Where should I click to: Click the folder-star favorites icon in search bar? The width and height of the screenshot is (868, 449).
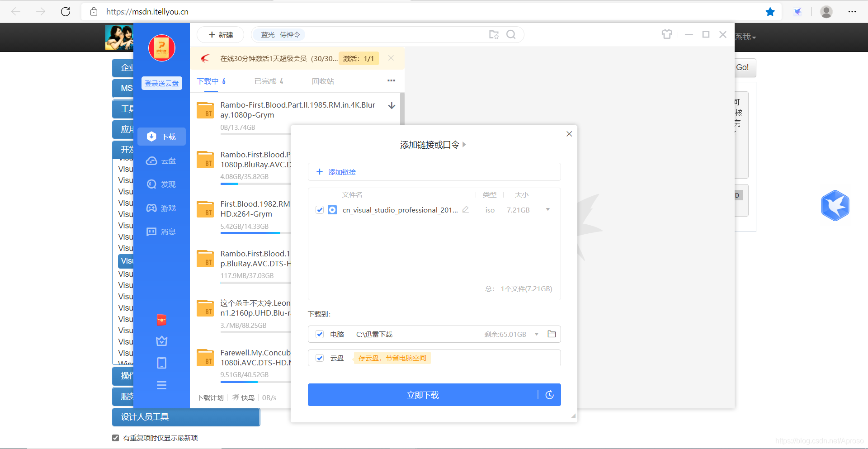[494, 34]
